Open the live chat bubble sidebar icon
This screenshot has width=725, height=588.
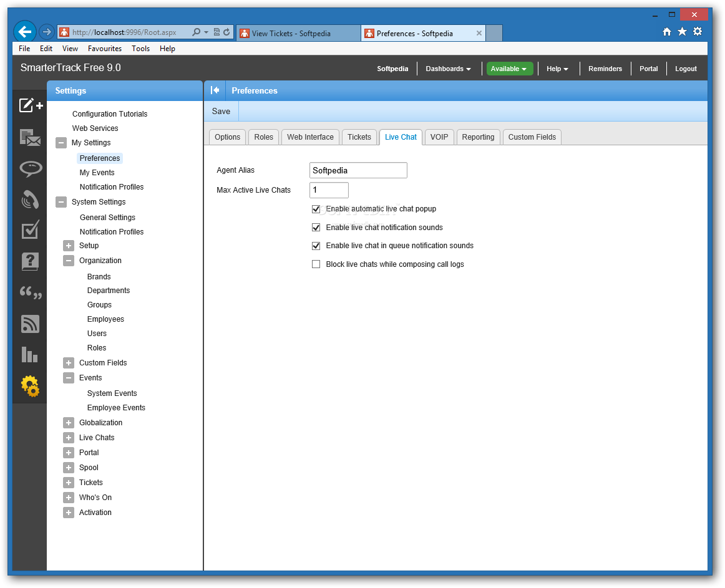(x=31, y=169)
